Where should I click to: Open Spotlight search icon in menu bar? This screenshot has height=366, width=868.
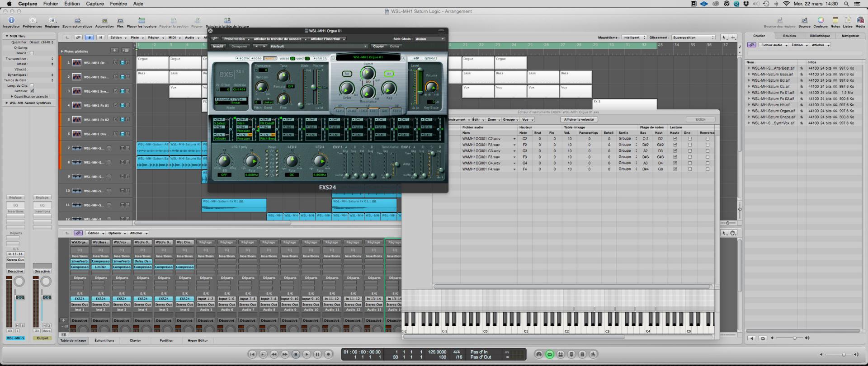846,4
